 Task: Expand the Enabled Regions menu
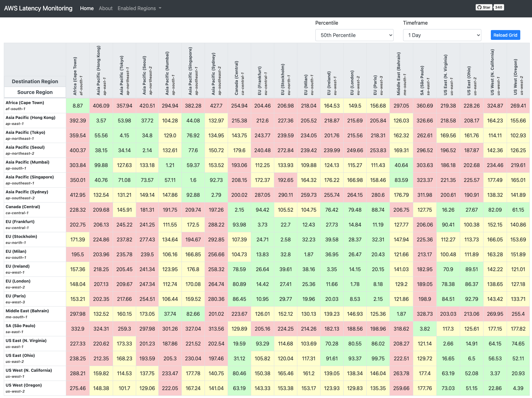pyautogui.click(x=139, y=8)
